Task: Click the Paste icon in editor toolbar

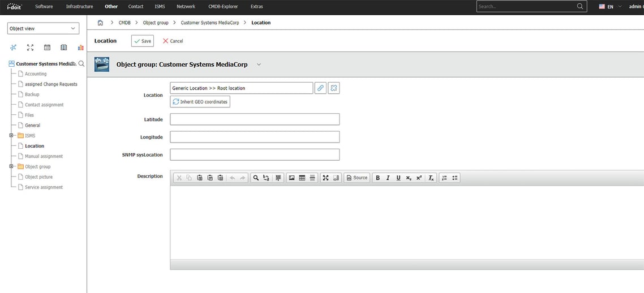Action: [x=200, y=178]
